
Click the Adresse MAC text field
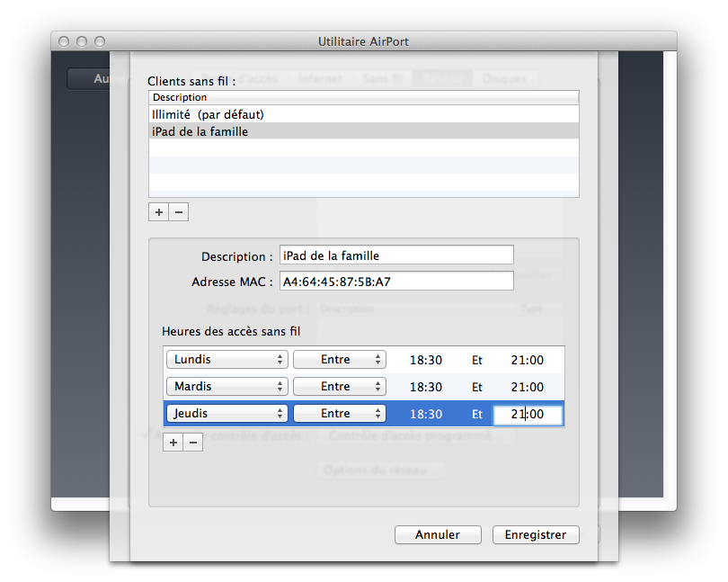coord(396,282)
